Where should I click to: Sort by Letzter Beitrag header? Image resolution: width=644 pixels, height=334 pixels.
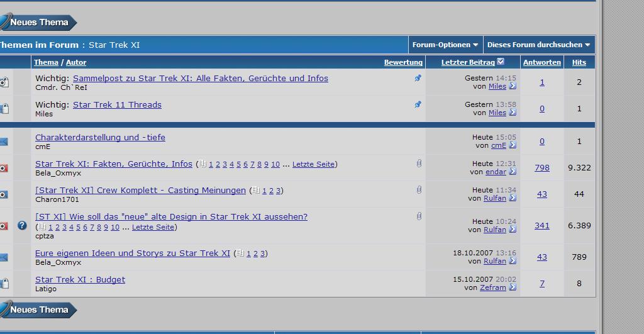pyautogui.click(x=468, y=62)
